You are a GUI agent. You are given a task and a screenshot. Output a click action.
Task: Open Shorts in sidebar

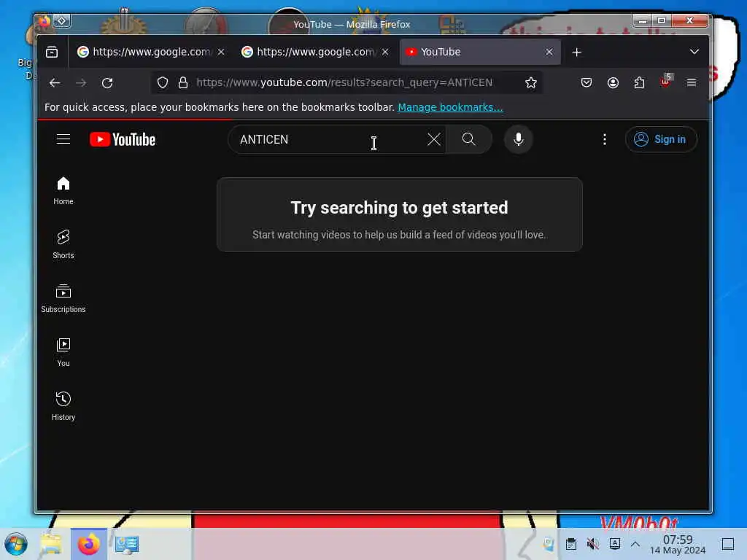point(63,244)
